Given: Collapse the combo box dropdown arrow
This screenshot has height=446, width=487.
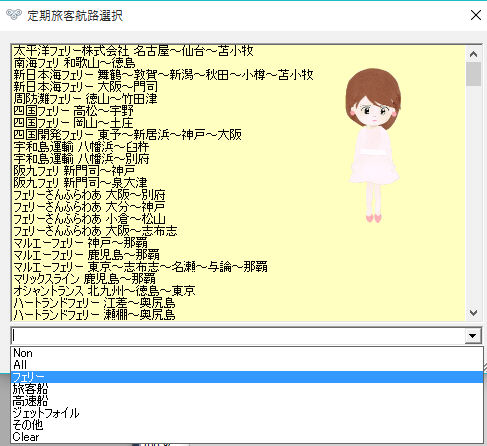Looking at the screenshot, I should (473, 336).
